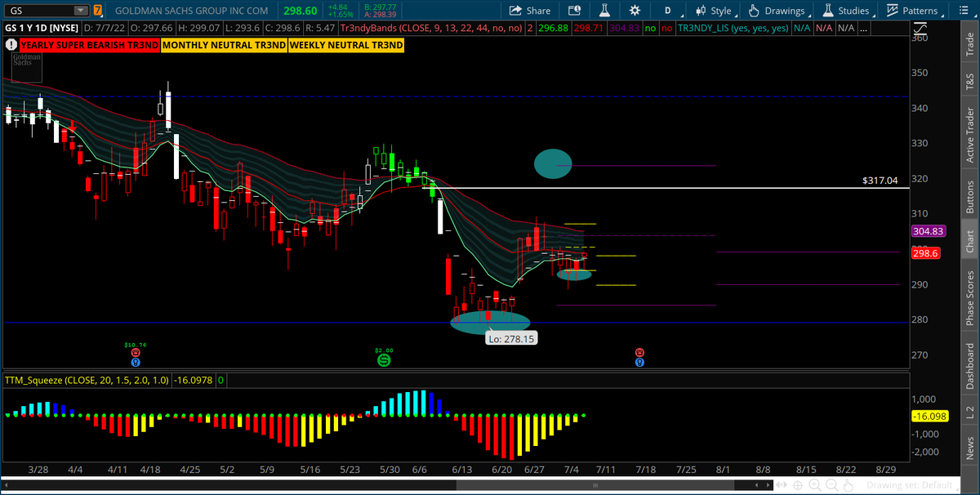
Task: Click MONTHLY NEUTRAL TR3ND label
Action: click(x=224, y=45)
